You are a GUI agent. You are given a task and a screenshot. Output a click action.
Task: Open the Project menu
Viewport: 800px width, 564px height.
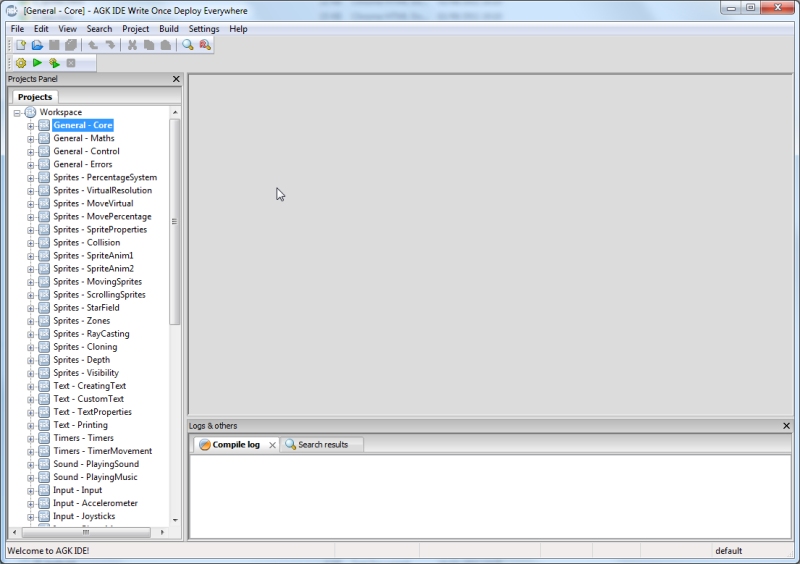tap(135, 29)
